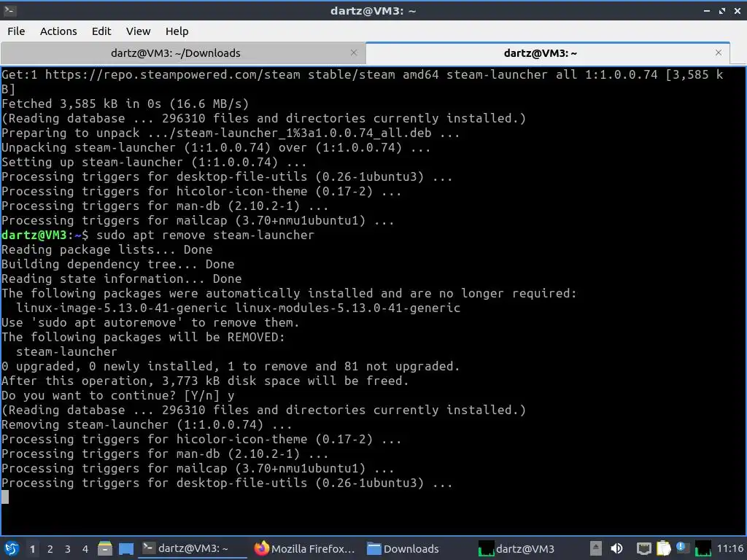
Task: Open the Downloads window from the taskbar
Action: point(403,548)
